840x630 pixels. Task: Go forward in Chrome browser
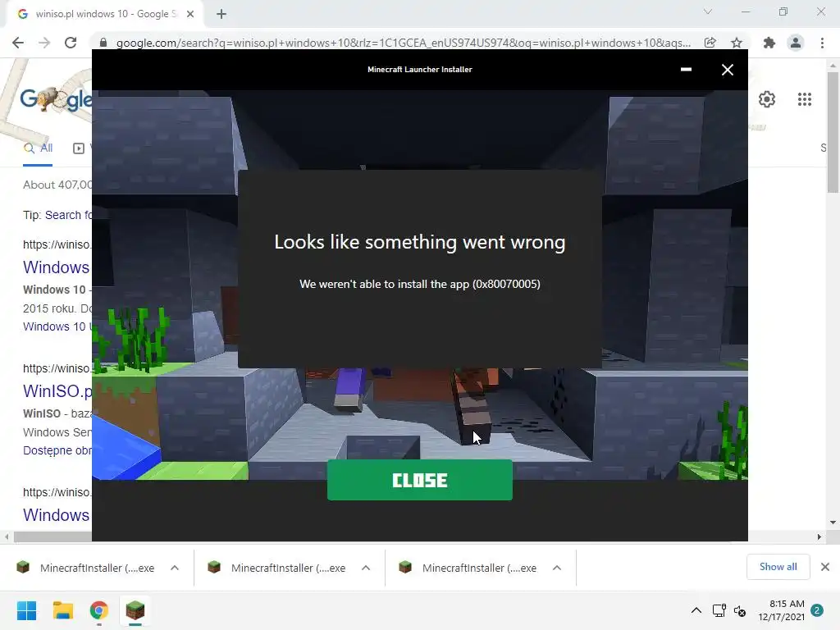44,43
